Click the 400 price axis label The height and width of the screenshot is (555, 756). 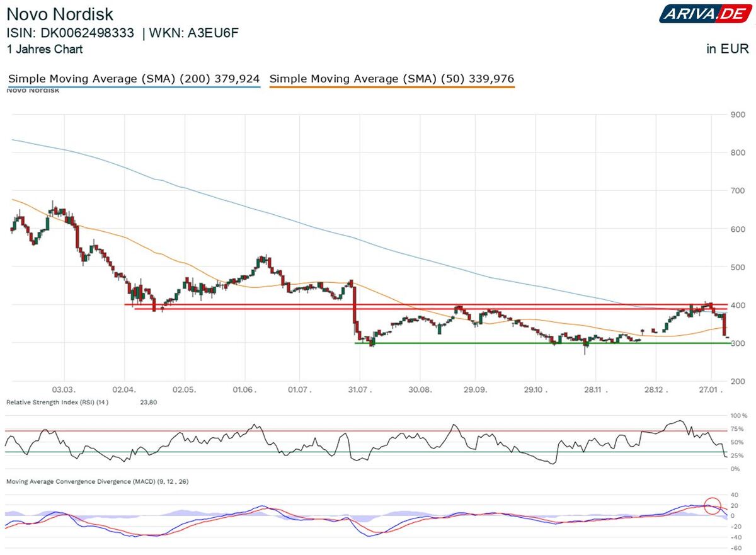(x=738, y=305)
